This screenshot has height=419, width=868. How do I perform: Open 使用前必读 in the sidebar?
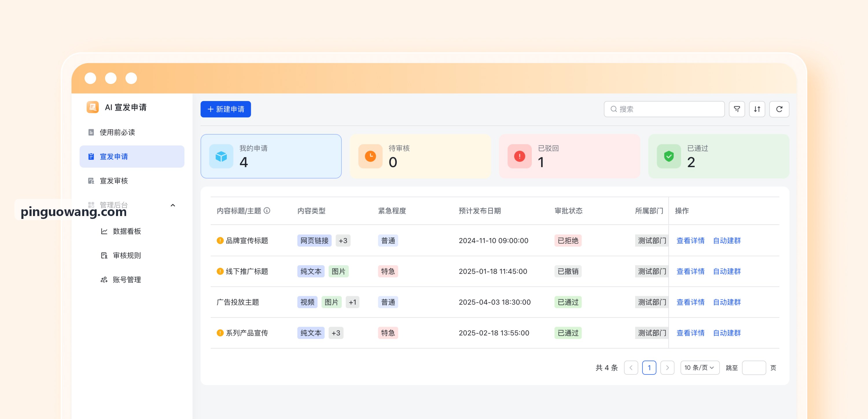pyautogui.click(x=132, y=132)
